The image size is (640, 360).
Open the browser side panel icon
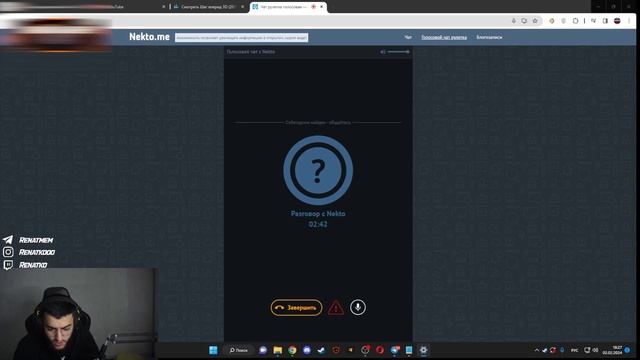(605, 21)
